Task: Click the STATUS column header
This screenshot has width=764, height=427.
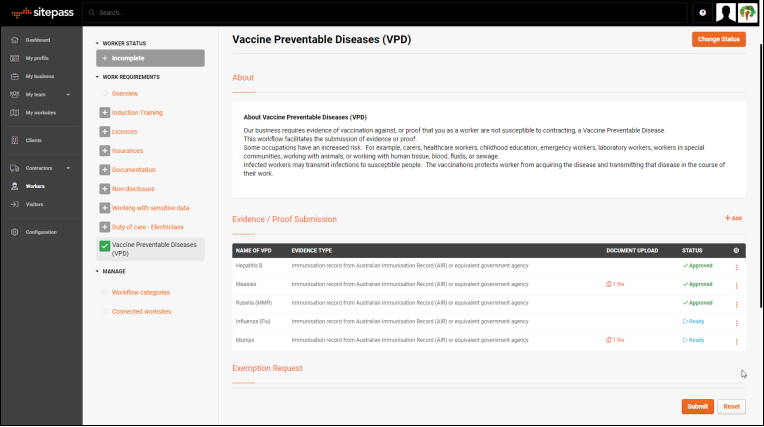Action: tap(692, 251)
